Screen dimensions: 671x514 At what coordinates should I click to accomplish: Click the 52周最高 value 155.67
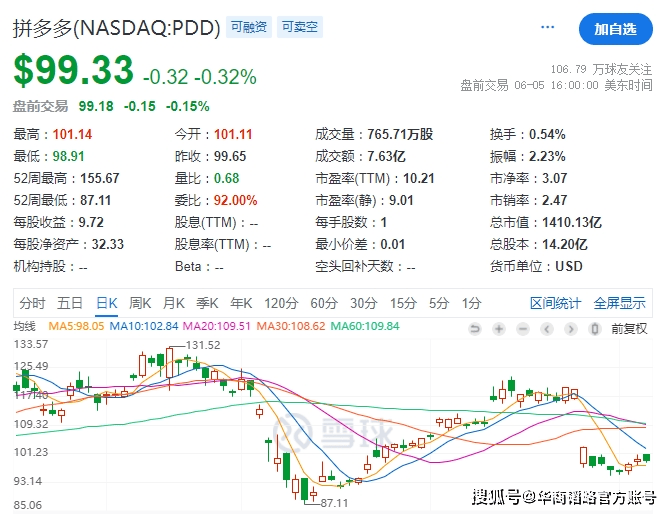pyautogui.click(x=100, y=178)
